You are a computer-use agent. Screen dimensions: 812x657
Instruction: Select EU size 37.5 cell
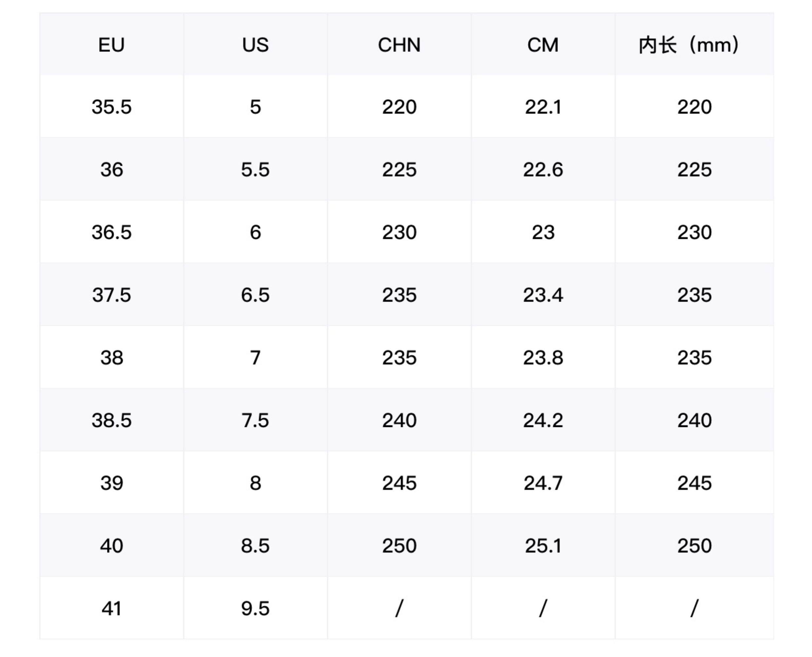click(111, 295)
